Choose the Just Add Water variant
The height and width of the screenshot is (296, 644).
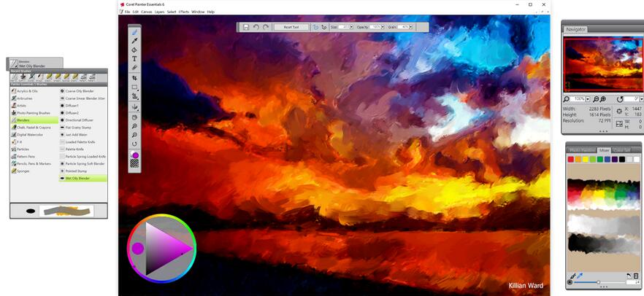(x=83, y=134)
